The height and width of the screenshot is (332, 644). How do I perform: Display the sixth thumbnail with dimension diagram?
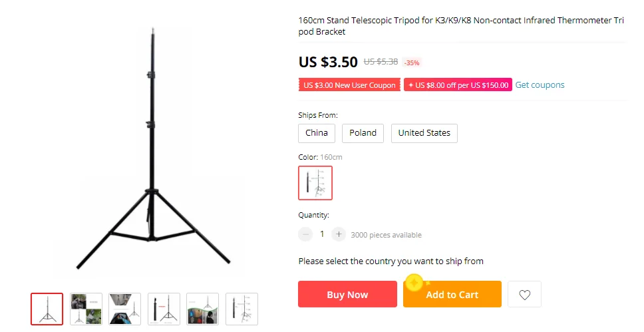pos(241,309)
